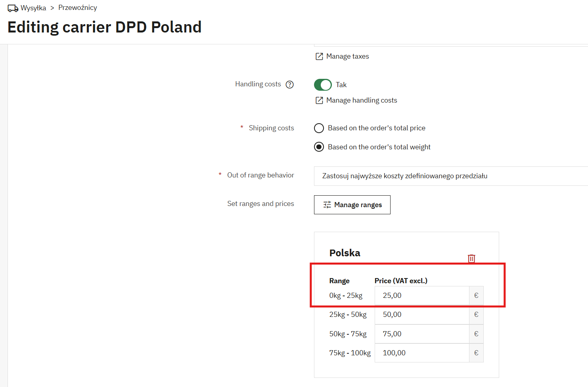The height and width of the screenshot is (387, 588).
Task: Click the external link icon before Manage taxes
Action: coord(319,56)
